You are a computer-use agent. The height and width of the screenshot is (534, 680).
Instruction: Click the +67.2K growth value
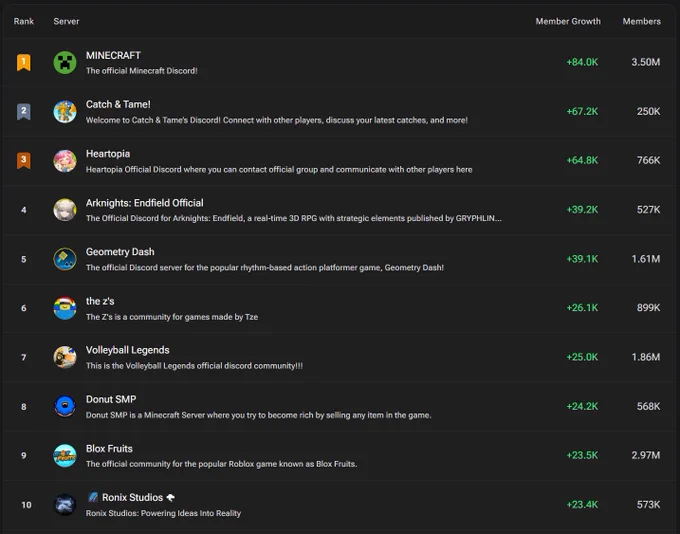click(582, 111)
